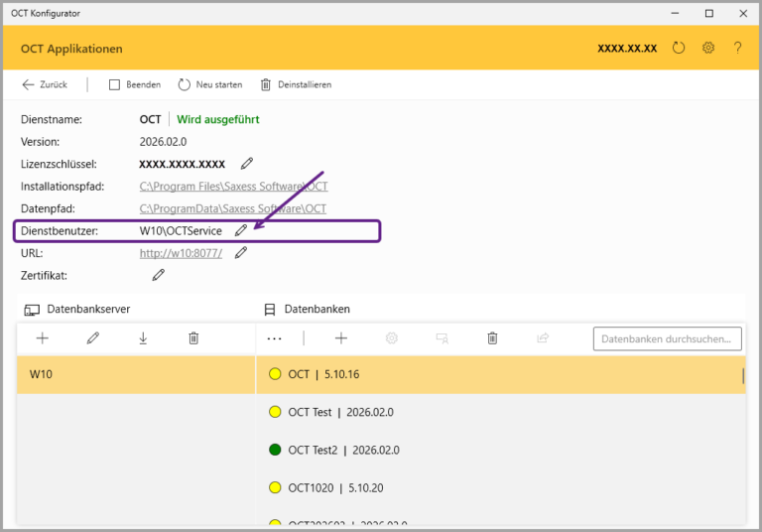Add a new database with plus icon

pos(341,338)
